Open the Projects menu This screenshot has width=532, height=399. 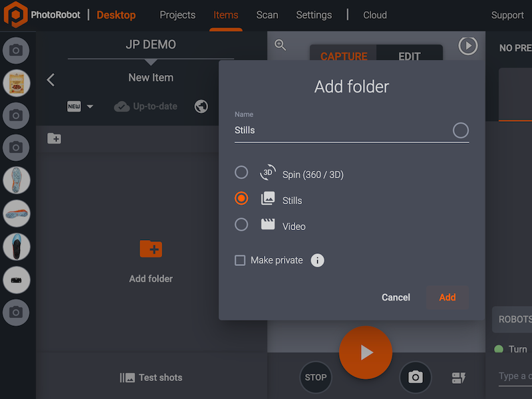(x=178, y=15)
